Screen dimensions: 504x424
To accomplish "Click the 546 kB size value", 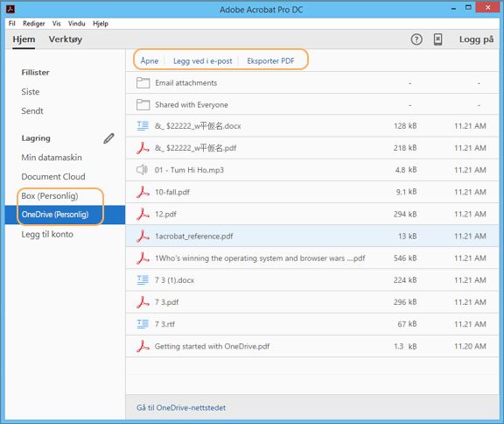I will (405, 258).
